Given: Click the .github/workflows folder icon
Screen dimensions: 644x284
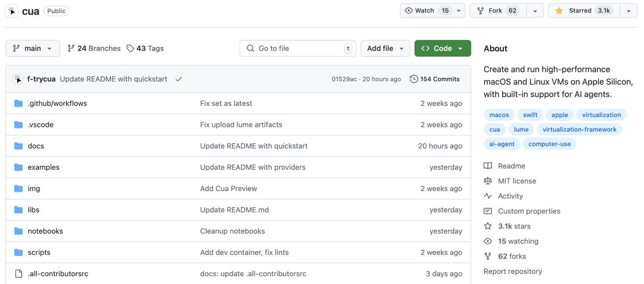Looking at the screenshot, I should tap(18, 103).
